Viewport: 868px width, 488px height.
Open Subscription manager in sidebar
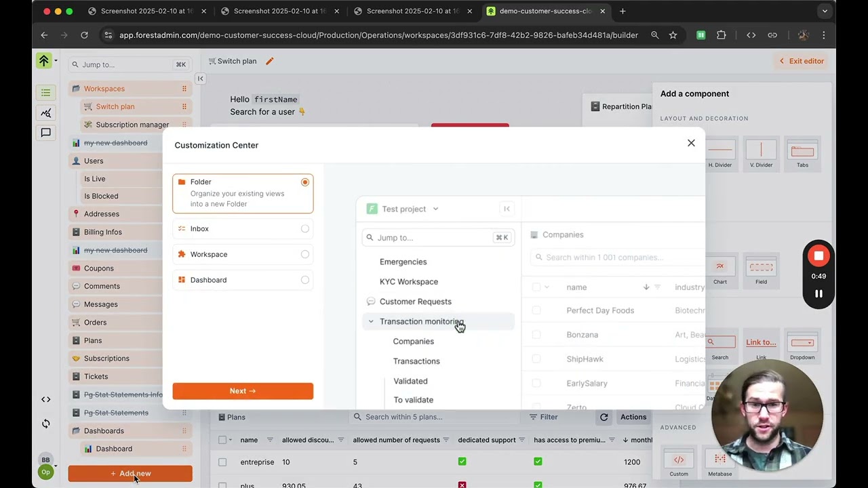[x=135, y=125]
